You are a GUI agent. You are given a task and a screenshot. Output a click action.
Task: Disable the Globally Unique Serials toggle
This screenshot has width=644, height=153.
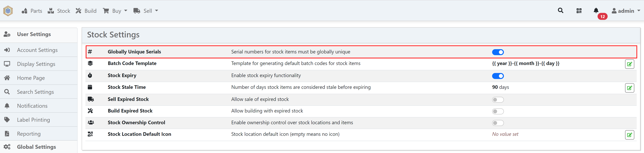tap(498, 52)
